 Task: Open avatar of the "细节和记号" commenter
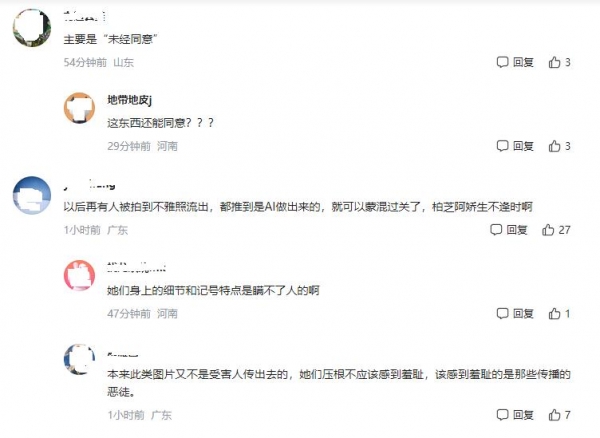[x=79, y=274]
